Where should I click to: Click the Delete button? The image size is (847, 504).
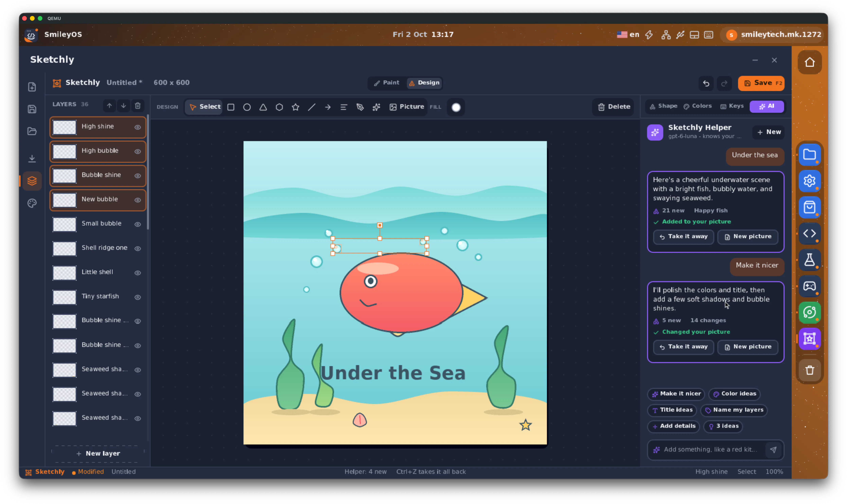[x=613, y=107]
